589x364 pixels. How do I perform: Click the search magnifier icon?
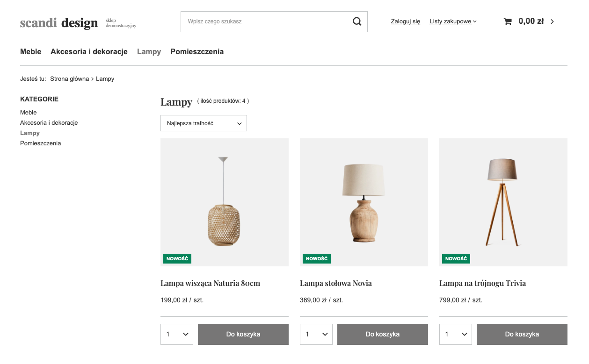coord(357,21)
